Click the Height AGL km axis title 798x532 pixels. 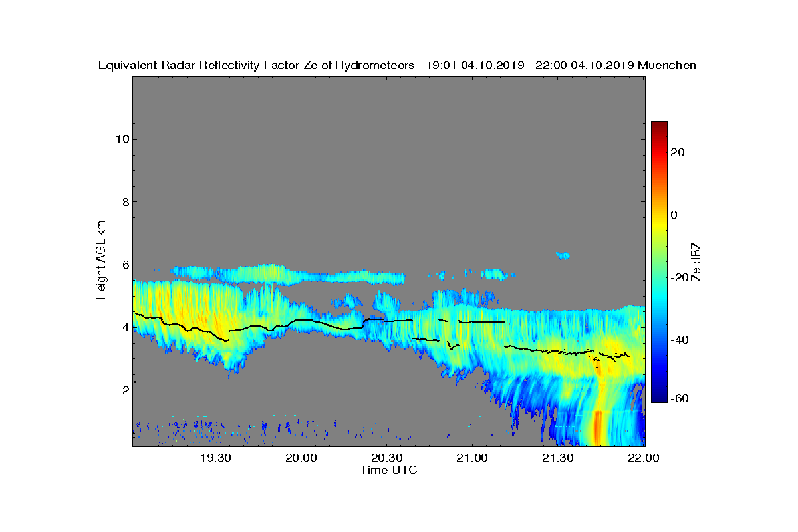[101, 259]
